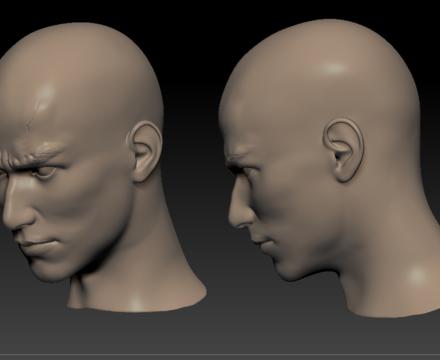Click the neck highlight on the right bust
Viewport: 440px width, 360px height.
click(x=417, y=276)
